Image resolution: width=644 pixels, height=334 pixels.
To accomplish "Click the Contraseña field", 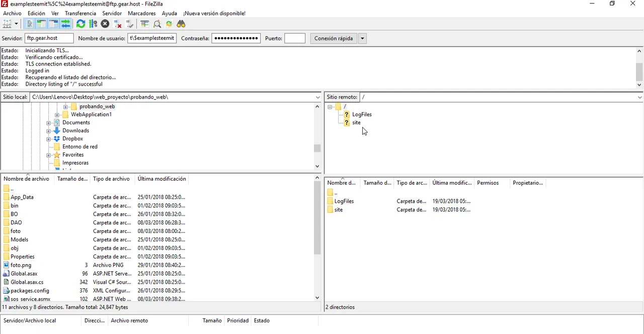I will 236,38.
